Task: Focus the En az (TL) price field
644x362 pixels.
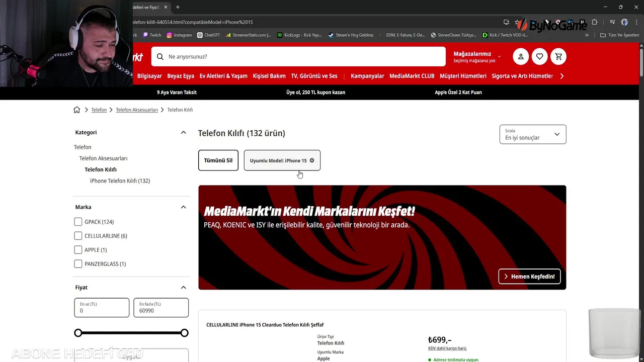Action: 102,308
